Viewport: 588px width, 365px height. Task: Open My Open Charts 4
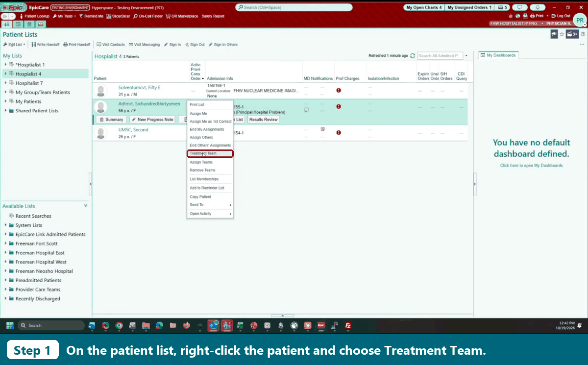[424, 7]
